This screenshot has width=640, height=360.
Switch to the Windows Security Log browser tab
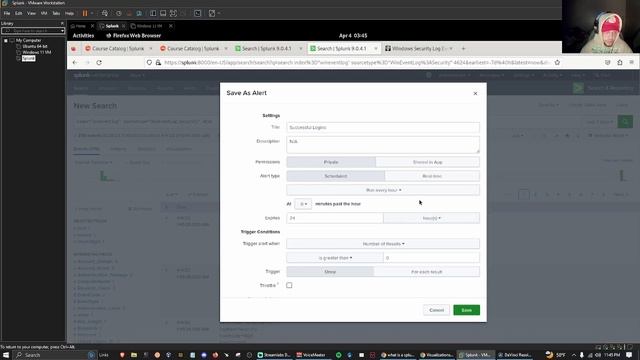point(419,49)
